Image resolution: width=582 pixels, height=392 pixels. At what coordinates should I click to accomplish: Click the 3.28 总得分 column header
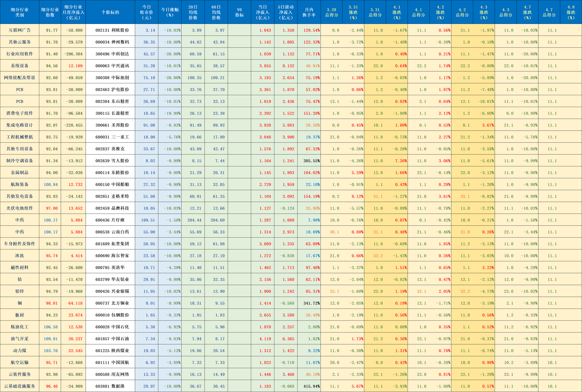pyautogui.click(x=331, y=12)
